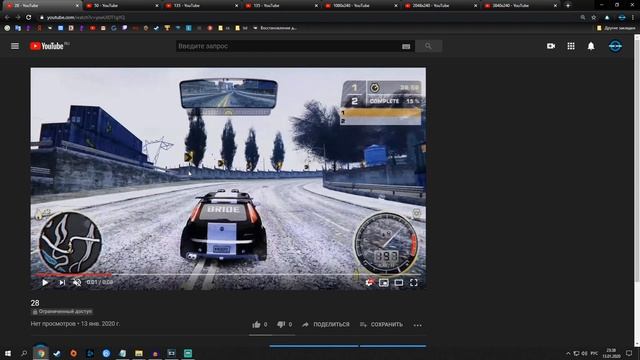Open Windows taskbar search
This screenshot has height=360, width=640.
[x=24, y=353]
